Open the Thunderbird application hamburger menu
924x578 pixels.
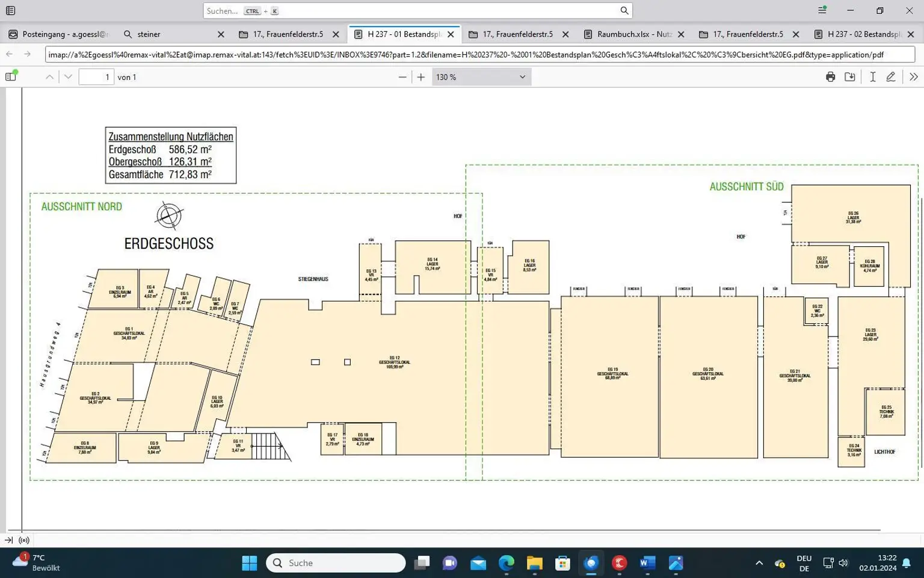[822, 10]
